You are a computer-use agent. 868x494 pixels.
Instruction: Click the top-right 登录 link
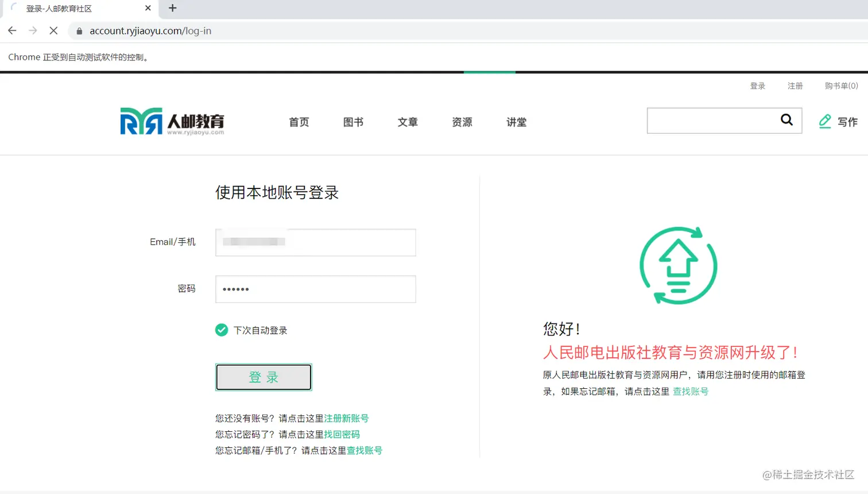(x=758, y=86)
